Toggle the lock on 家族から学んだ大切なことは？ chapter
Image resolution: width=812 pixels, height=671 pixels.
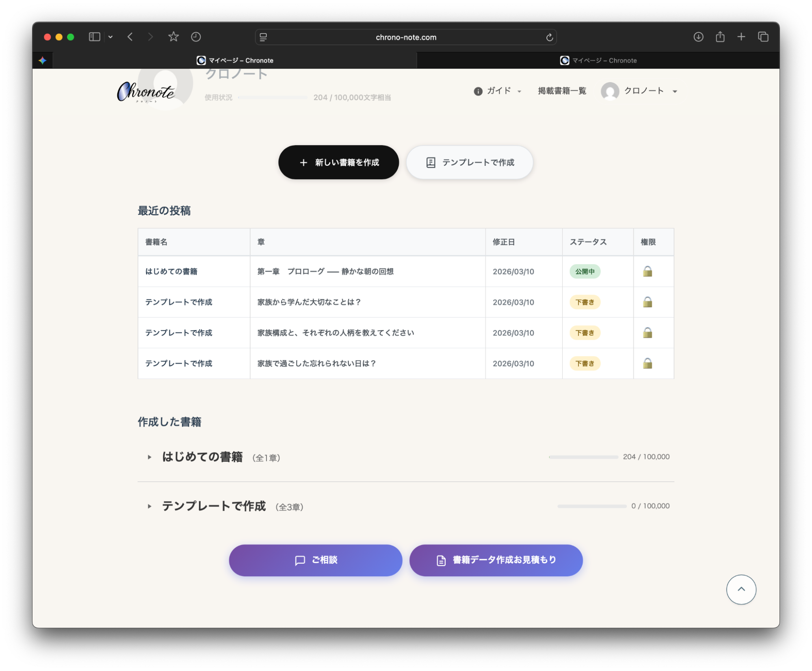pos(648,302)
